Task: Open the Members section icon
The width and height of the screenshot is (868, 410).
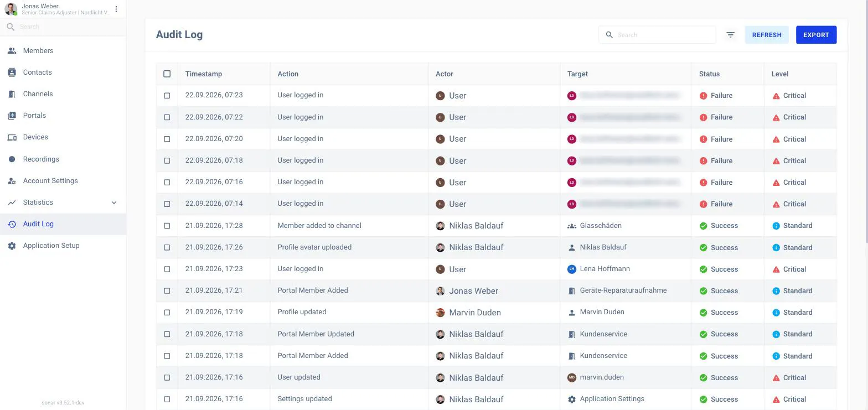Action: [12, 51]
